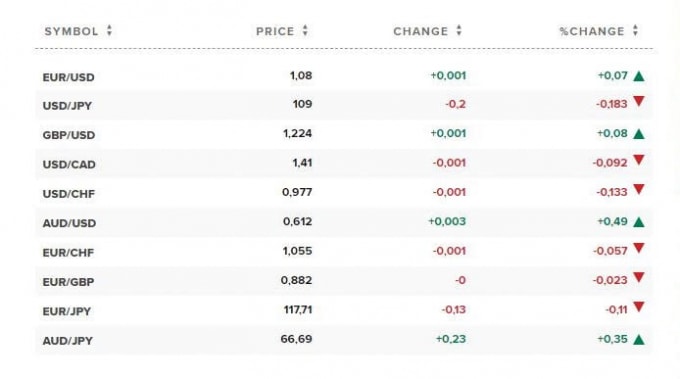Click the USD/JPY price 109

pyautogui.click(x=302, y=104)
